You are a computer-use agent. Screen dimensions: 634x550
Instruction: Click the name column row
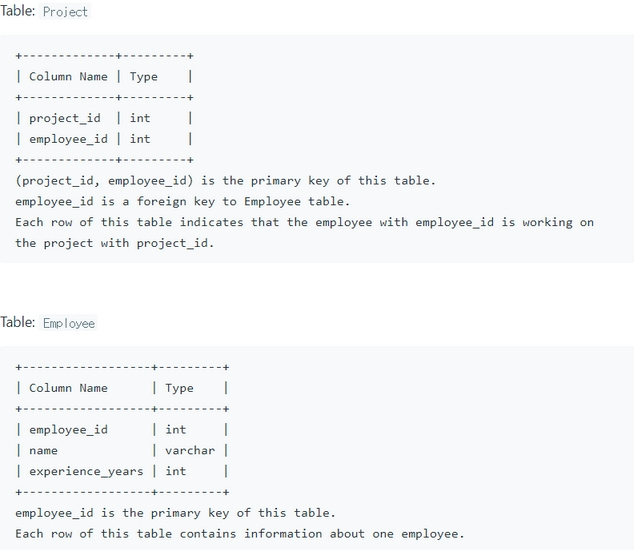pyautogui.click(x=122, y=451)
